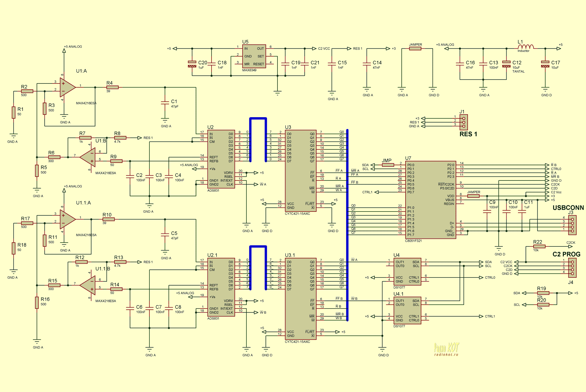Select resistor R12 symbol
This screenshot has width=586, height=392.
81,262
